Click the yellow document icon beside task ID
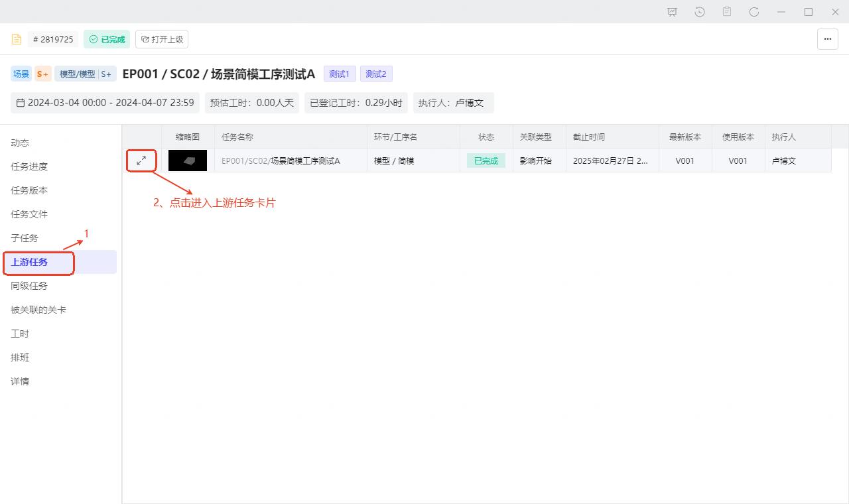This screenshot has width=849, height=504. click(17, 39)
